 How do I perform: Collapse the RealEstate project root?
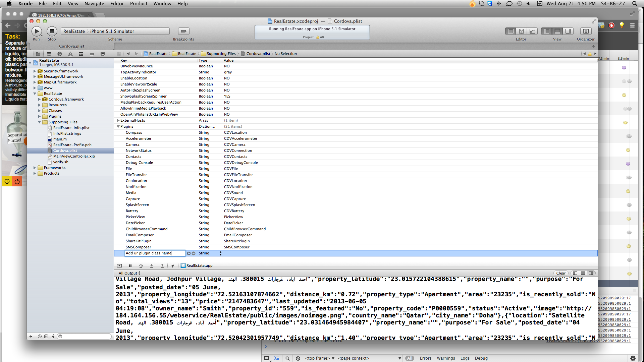(x=30, y=63)
